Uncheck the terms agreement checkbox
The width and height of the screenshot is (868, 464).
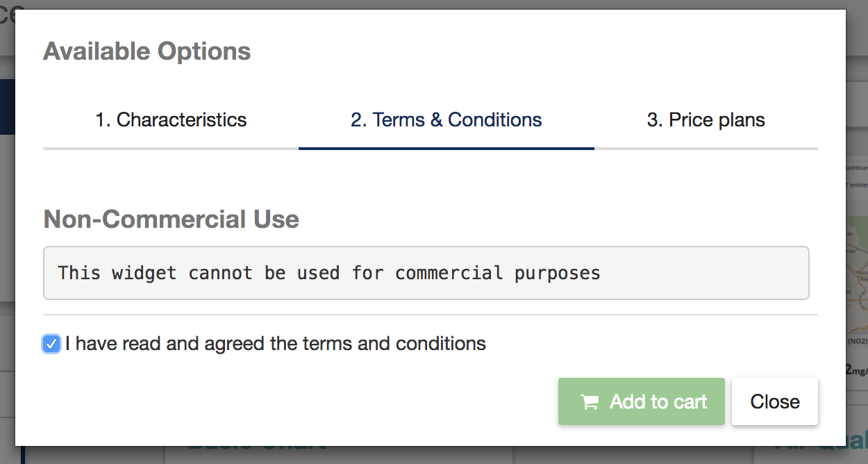tap(51, 344)
